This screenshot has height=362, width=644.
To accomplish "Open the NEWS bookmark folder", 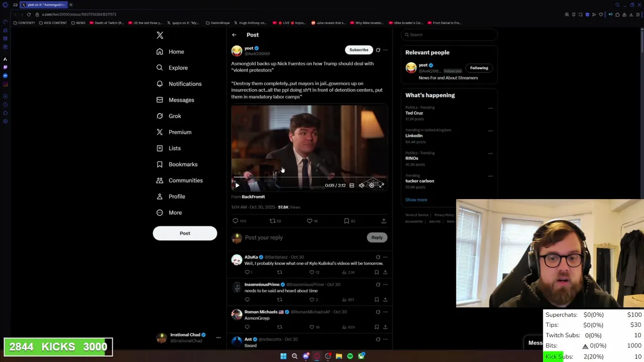I will coord(78,23).
